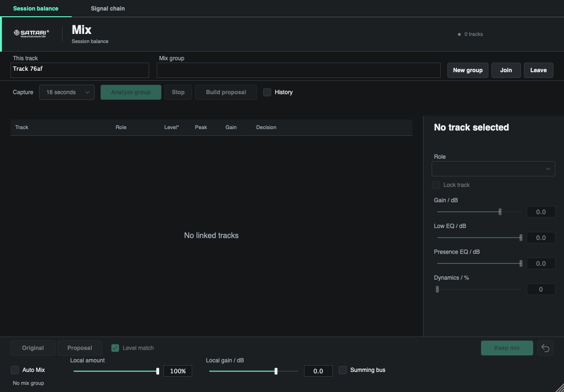Click the Mix group input field
The height and width of the screenshot is (392, 564).
(299, 70)
